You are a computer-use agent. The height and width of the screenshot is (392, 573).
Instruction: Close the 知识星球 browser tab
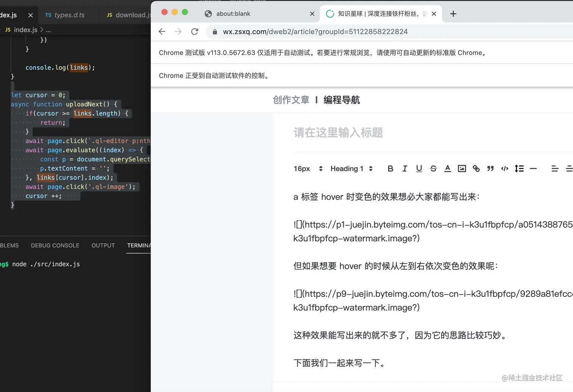point(434,14)
